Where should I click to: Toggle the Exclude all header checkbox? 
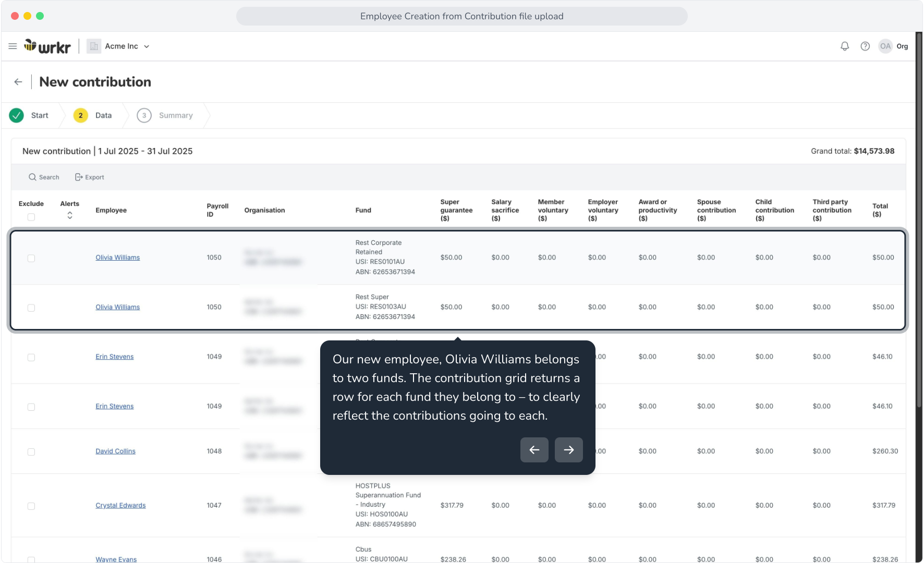pyautogui.click(x=31, y=217)
